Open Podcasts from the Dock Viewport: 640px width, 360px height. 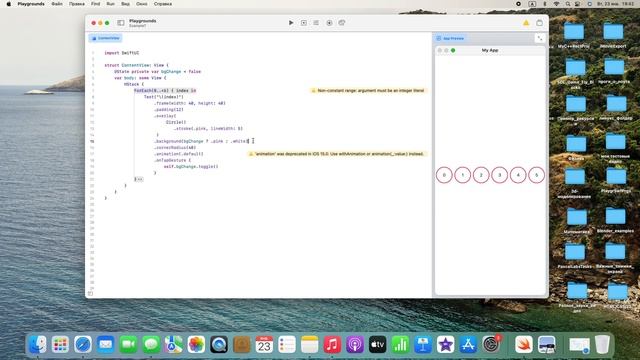[x=355, y=345]
